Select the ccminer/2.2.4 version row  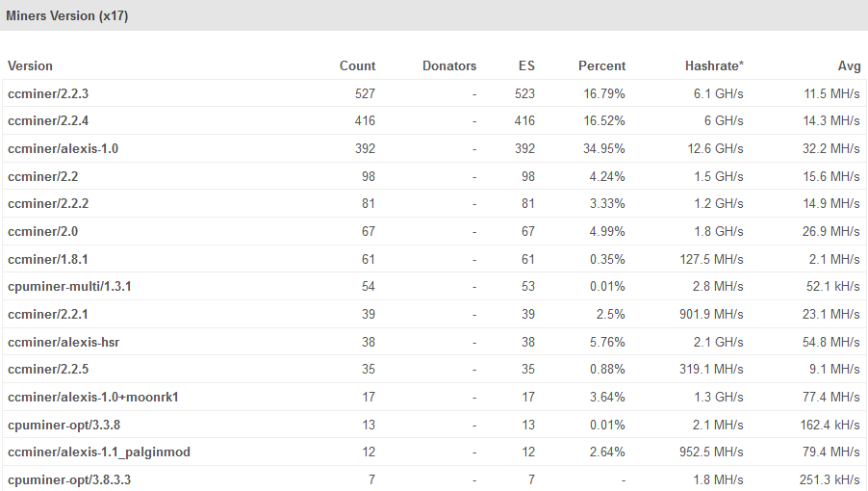tap(48, 121)
